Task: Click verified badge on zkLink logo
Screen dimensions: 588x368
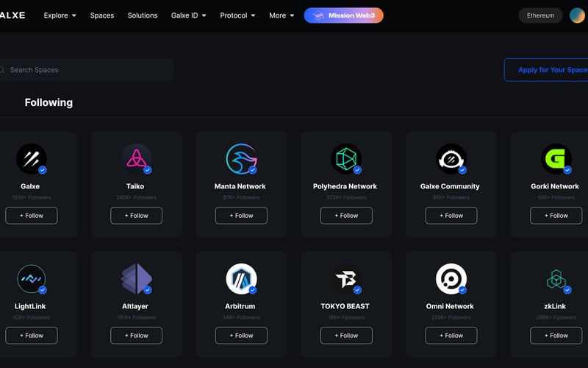Action: point(567,290)
